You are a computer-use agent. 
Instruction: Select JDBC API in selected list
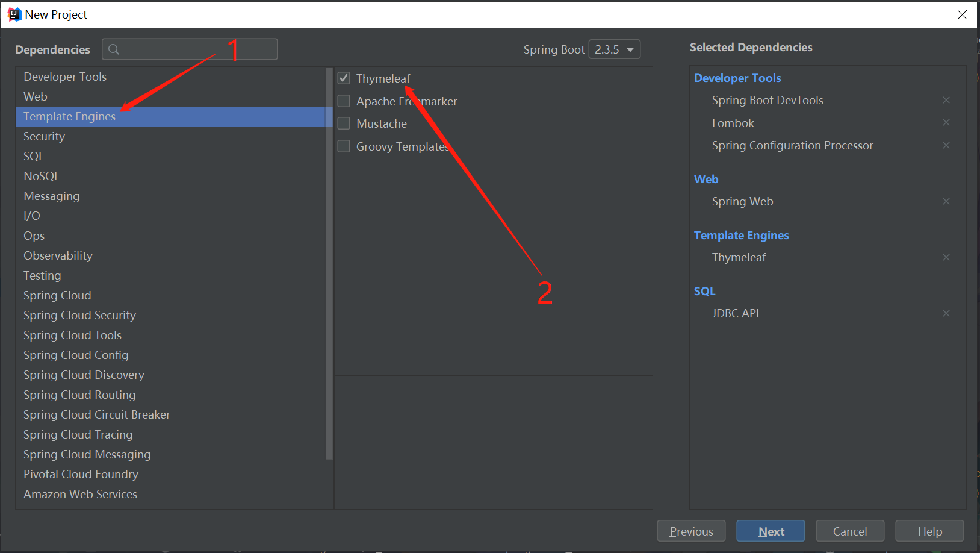[735, 313]
